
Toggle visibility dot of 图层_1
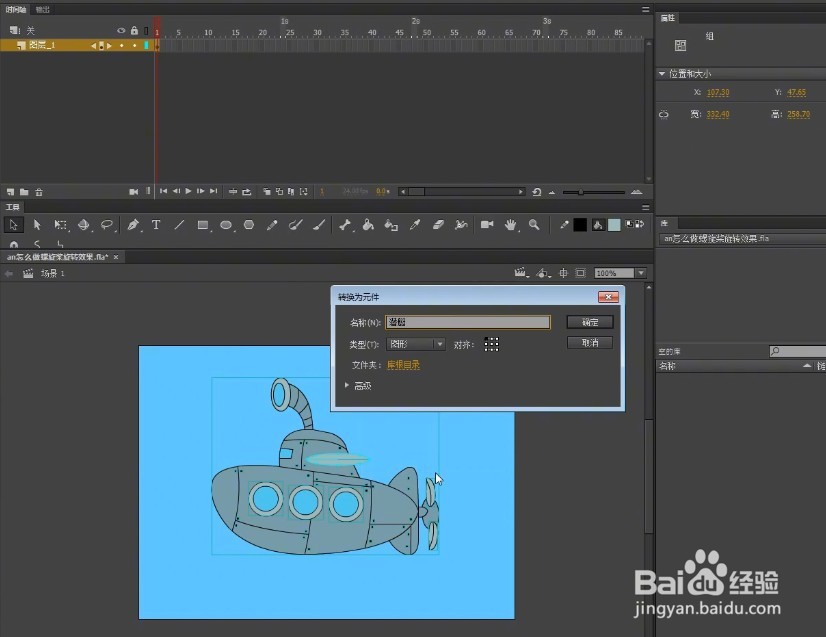pos(122,46)
